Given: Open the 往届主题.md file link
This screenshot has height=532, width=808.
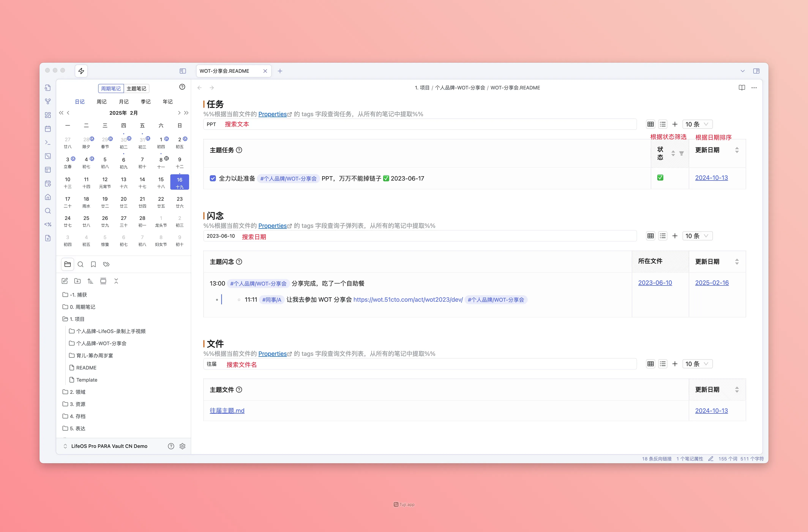Looking at the screenshot, I should (227, 410).
